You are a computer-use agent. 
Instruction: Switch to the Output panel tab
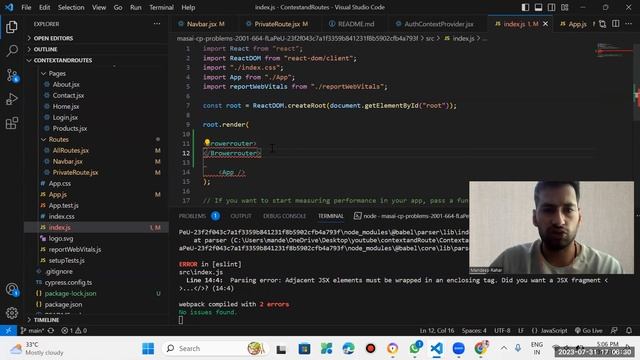pos(241,216)
